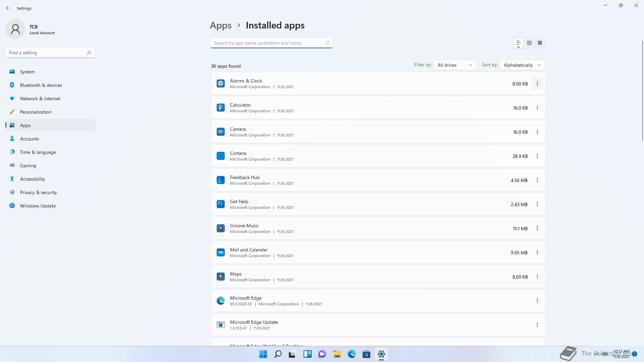Click the Settings back arrow

pos(8,8)
